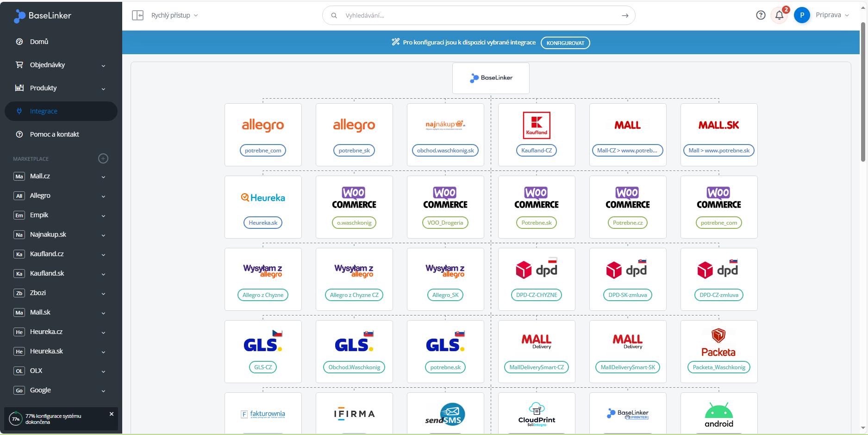Viewport: 868px width, 435px height.
Task: Click the search arrow submit icon
Action: click(625, 15)
